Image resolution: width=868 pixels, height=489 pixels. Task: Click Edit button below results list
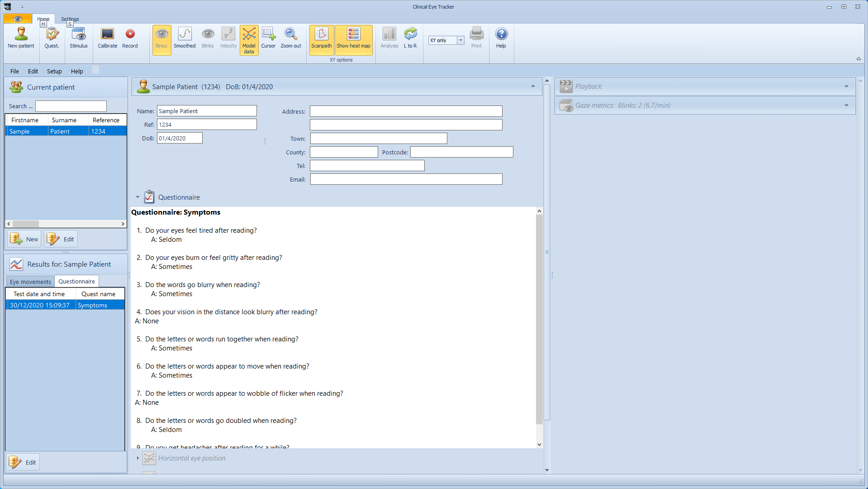click(23, 462)
